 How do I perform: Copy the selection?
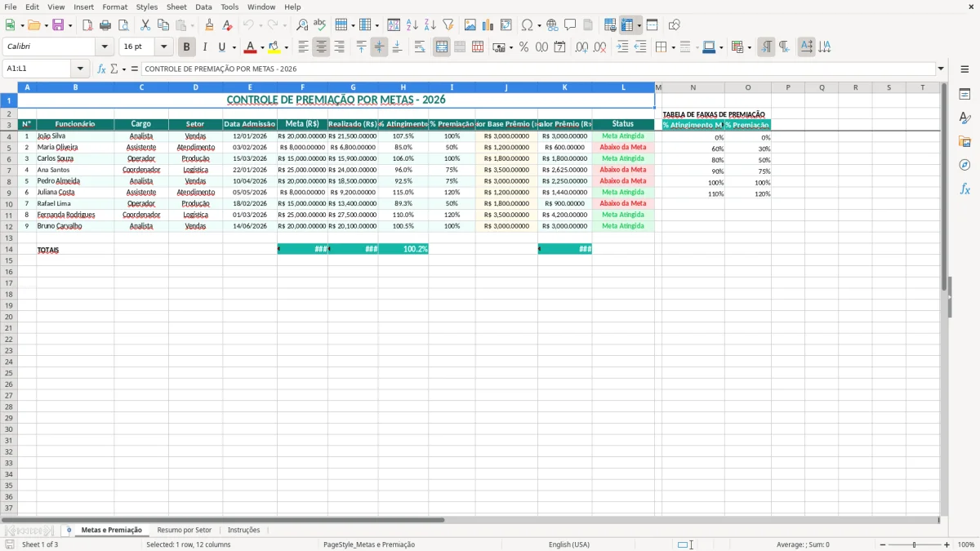pos(163,25)
